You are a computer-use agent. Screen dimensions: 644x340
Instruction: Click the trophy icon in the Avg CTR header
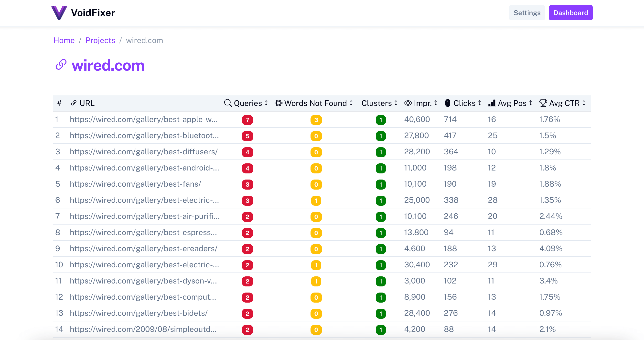[x=543, y=103]
